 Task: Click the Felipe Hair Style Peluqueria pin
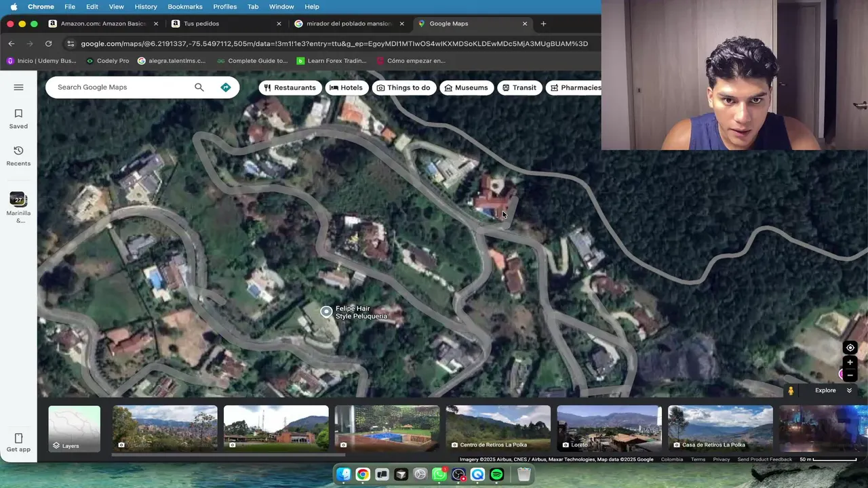(x=326, y=312)
